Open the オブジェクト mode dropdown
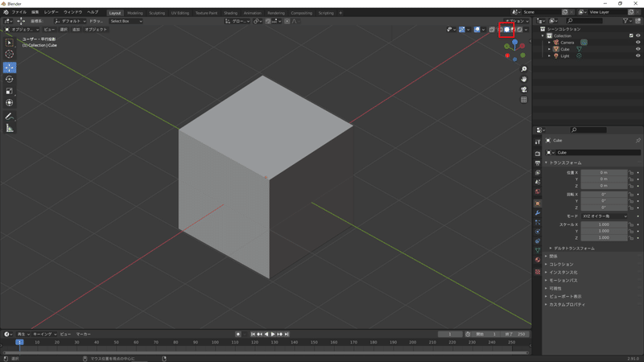This screenshot has width=644, height=362. pyautogui.click(x=22, y=30)
